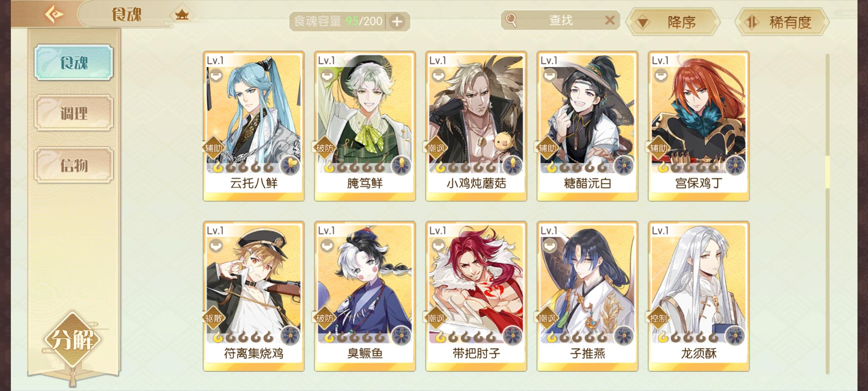This screenshot has width=868, height=391.
Task: Toggle bowl marker on 宫保鸡丁 card
Action: click(x=661, y=76)
